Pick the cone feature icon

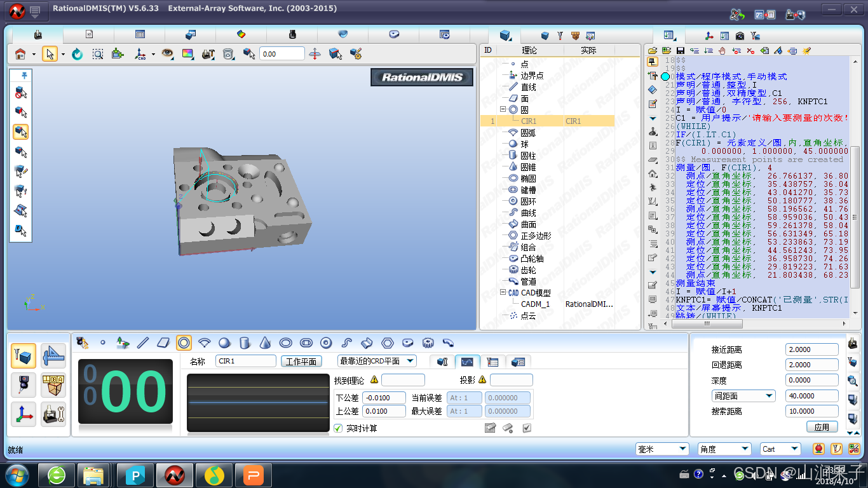click(x=266, y=342)
